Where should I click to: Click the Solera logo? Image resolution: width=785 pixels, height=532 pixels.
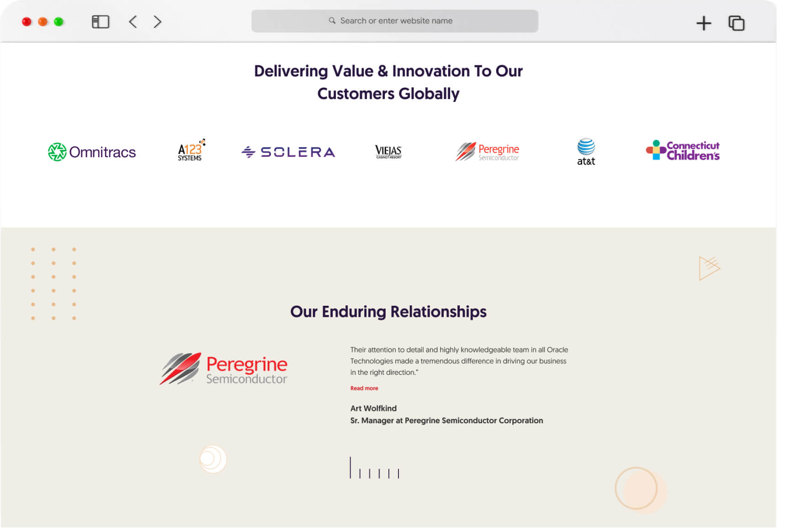287,151
